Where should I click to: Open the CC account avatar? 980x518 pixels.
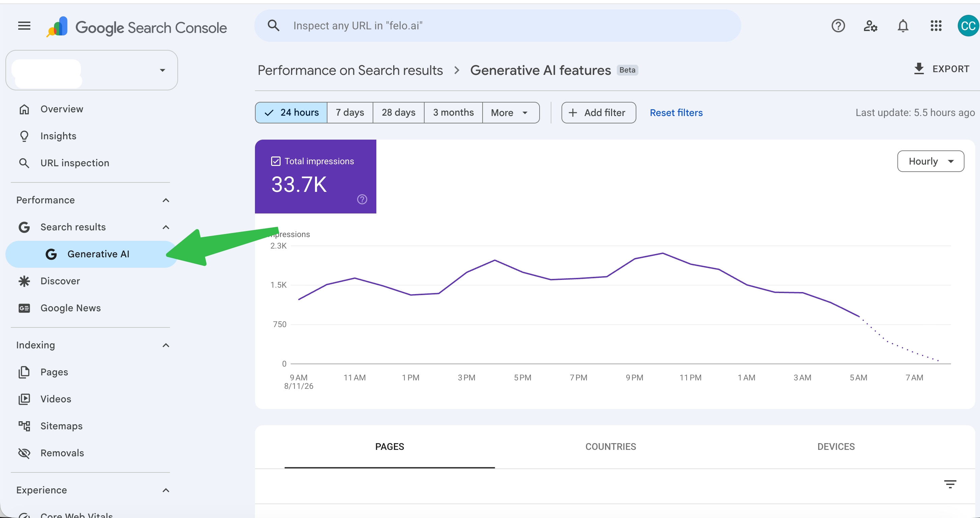point(968,26)
